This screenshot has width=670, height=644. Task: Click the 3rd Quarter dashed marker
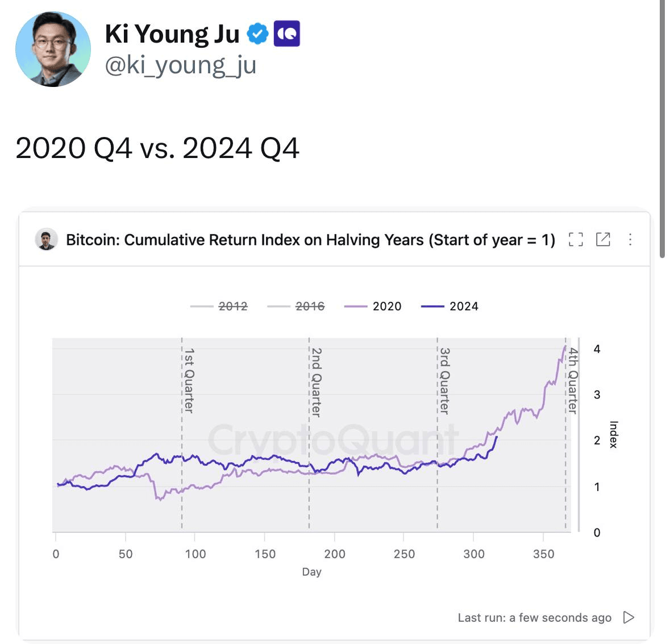pyautogui.click(x=437, y=434)
